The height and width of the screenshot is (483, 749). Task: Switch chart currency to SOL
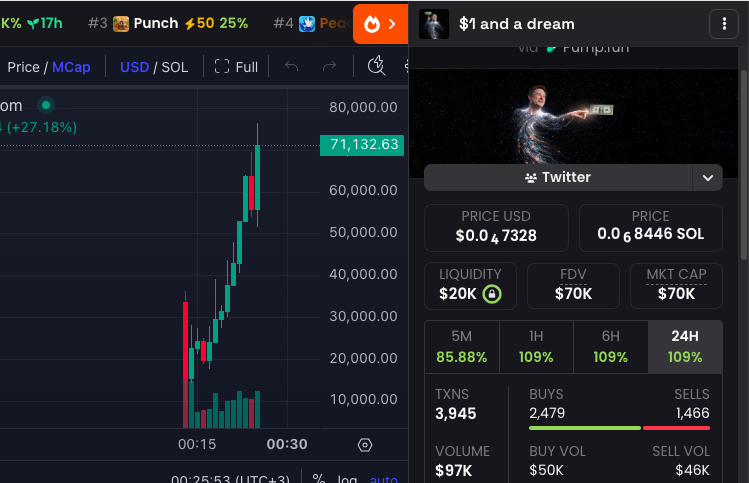[174, 67]
